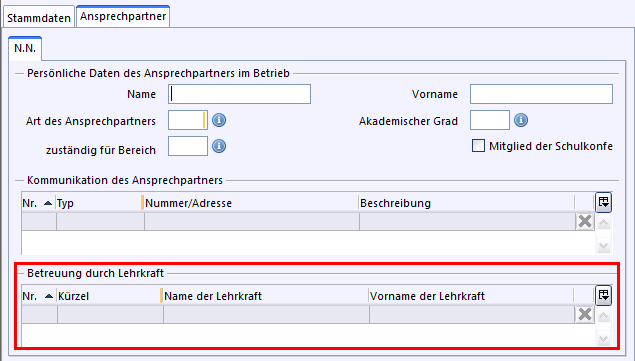Select the Nummer/Adresse cell in first row
This screenshot has width=635, height=361.
[251, 222]
